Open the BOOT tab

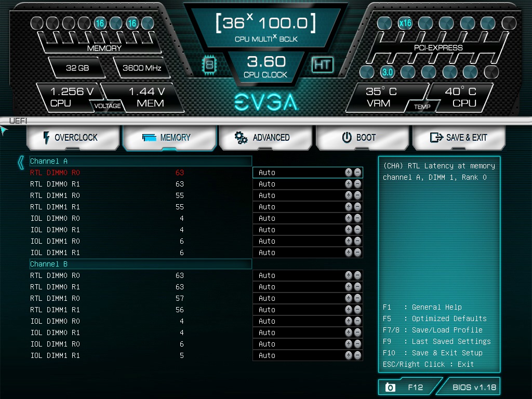point(362,137)
